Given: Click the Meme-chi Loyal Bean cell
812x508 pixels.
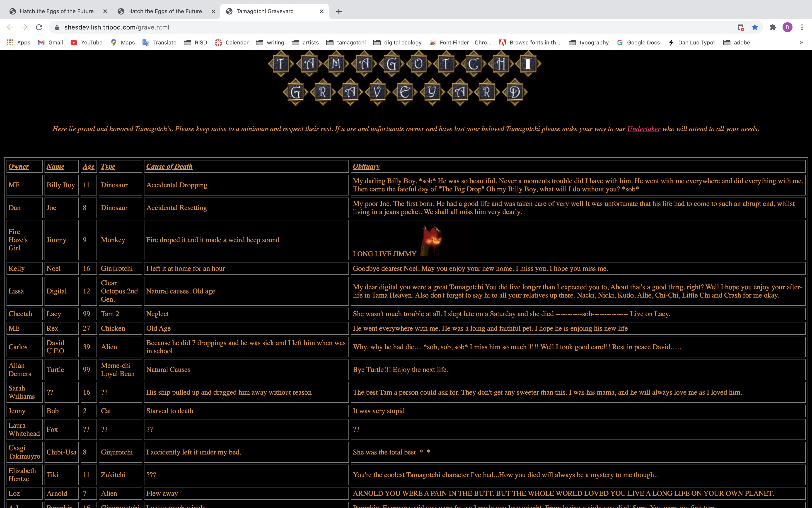Looking at the screenshot, I should point(121,370).
